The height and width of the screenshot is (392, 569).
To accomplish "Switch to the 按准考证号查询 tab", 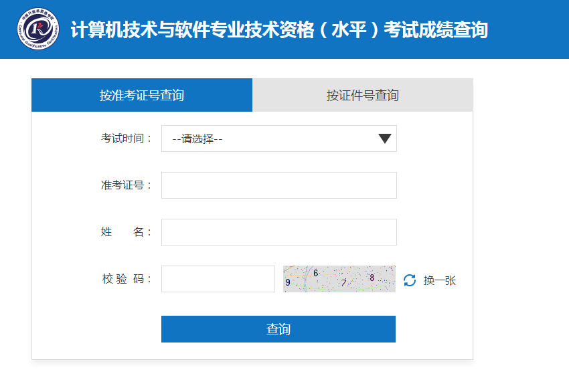I will (142, 95).
